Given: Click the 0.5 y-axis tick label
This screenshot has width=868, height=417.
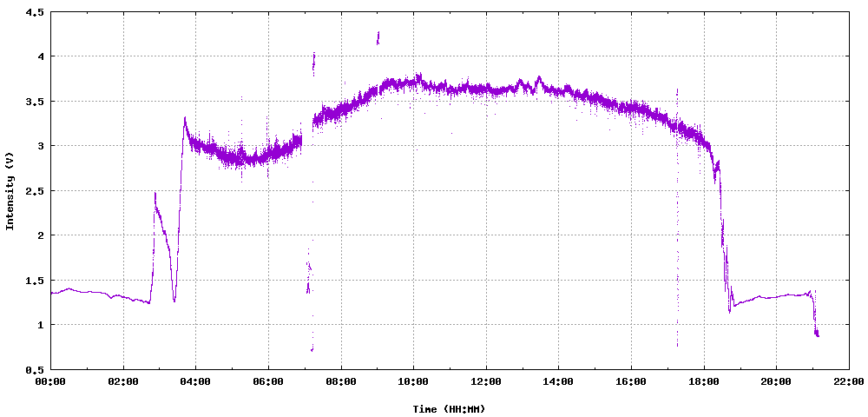Looking at the screenshot, I should (x=35, y=369).
